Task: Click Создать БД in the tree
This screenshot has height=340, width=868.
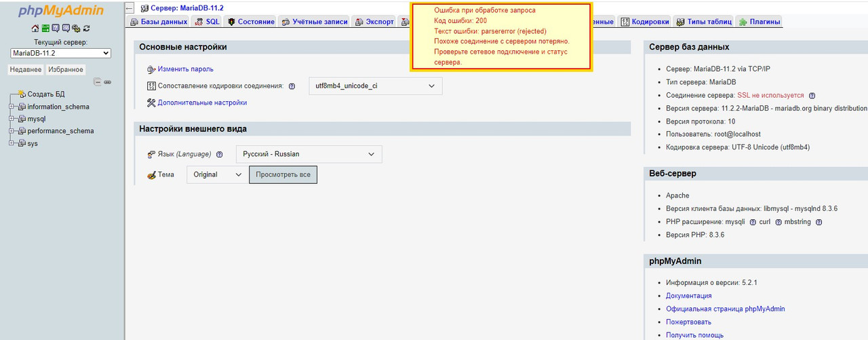Action: (x=46, y=94)
